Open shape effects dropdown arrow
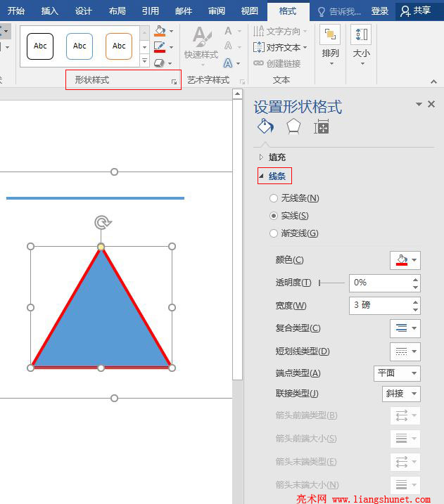The image size is (444, 504). pyautogui.click(x=170, y=63)
